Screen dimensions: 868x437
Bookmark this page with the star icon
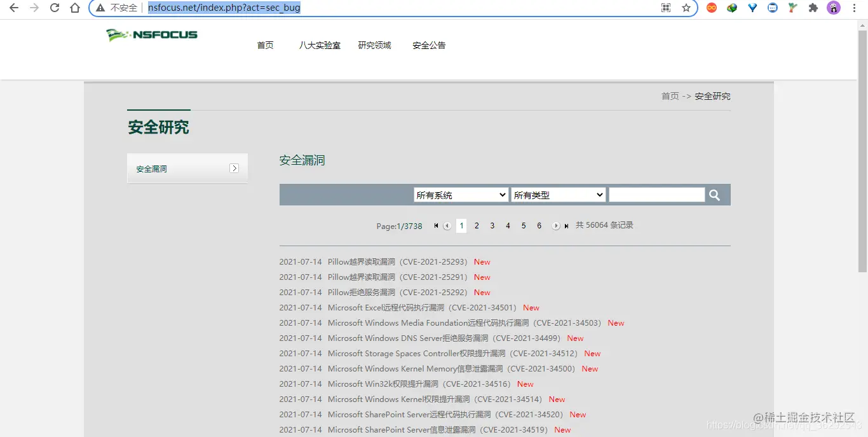[x=686, y=8]
